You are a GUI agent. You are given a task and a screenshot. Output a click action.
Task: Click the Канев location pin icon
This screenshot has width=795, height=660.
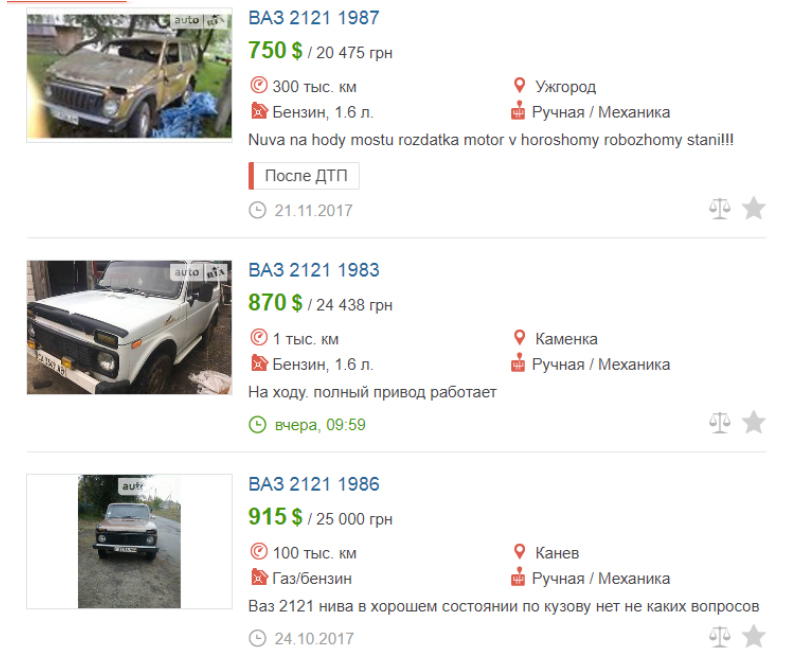[x=519, y=552]
